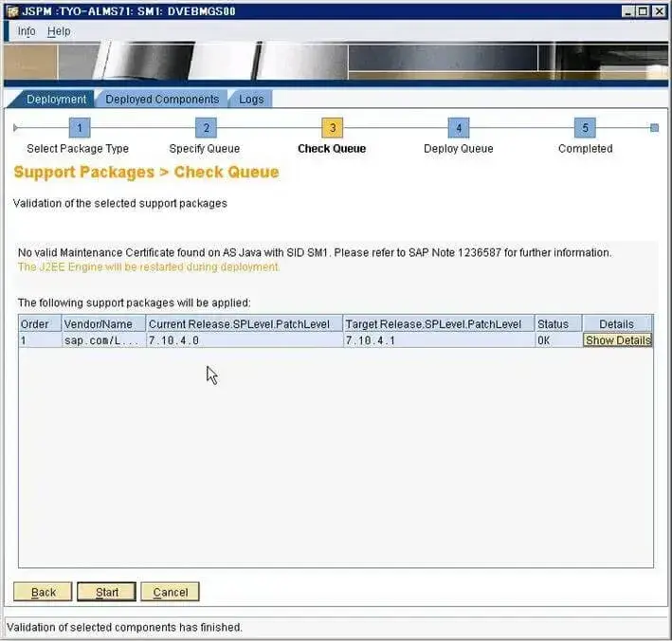Open the Logs tab
This screenshot has height=641, width=672.
coord(251,100)
